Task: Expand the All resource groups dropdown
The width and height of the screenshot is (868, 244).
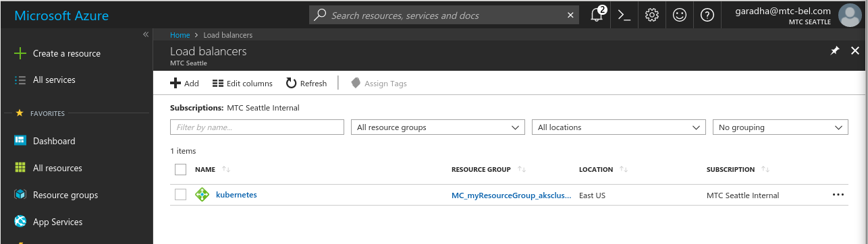Action: point(438,127)
